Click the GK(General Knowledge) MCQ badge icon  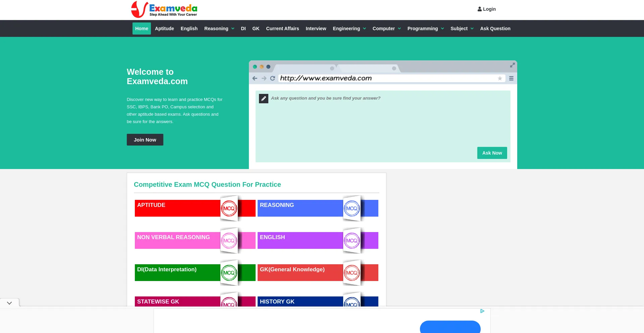coord(352,273)
